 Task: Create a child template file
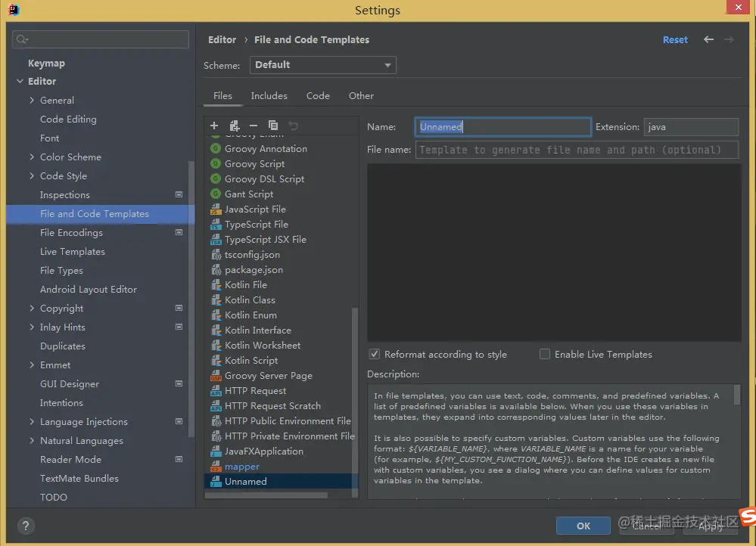[235, 126]
